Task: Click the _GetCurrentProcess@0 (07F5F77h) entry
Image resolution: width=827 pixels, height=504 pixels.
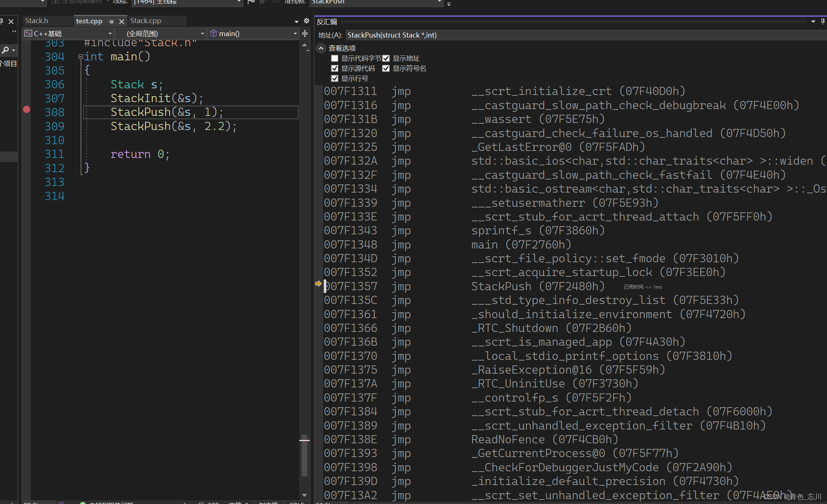Action: click(575, 453)
